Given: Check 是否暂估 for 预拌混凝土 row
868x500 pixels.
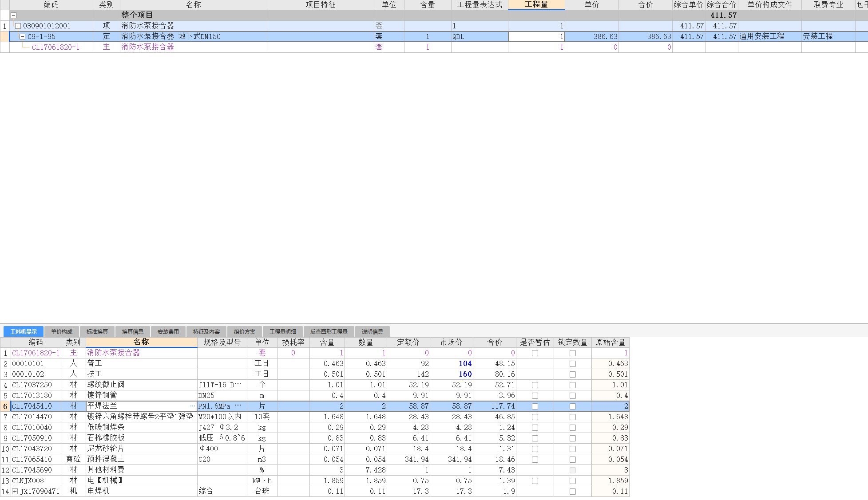Looking at the screenshot, I should click(x=535, y=460).
